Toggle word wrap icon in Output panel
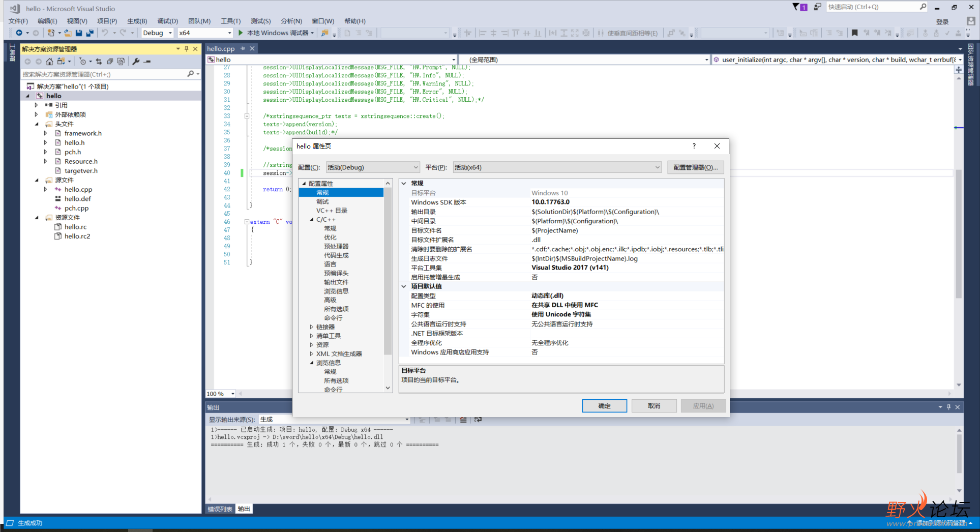 pyautogui.click(x=478, y=420)
